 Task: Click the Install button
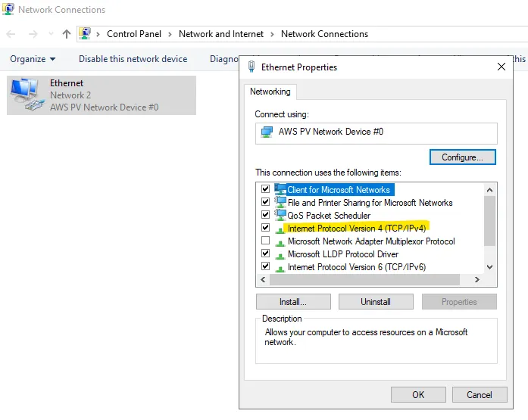293,302
